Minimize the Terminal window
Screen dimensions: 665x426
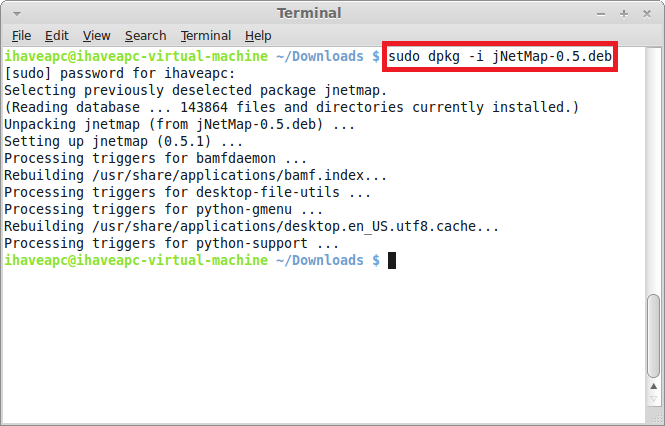tap(601, 14)
